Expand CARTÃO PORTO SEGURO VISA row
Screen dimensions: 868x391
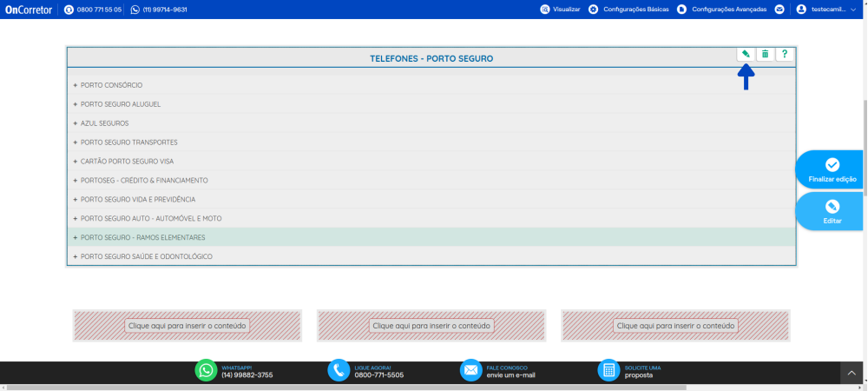click(431, 161)
